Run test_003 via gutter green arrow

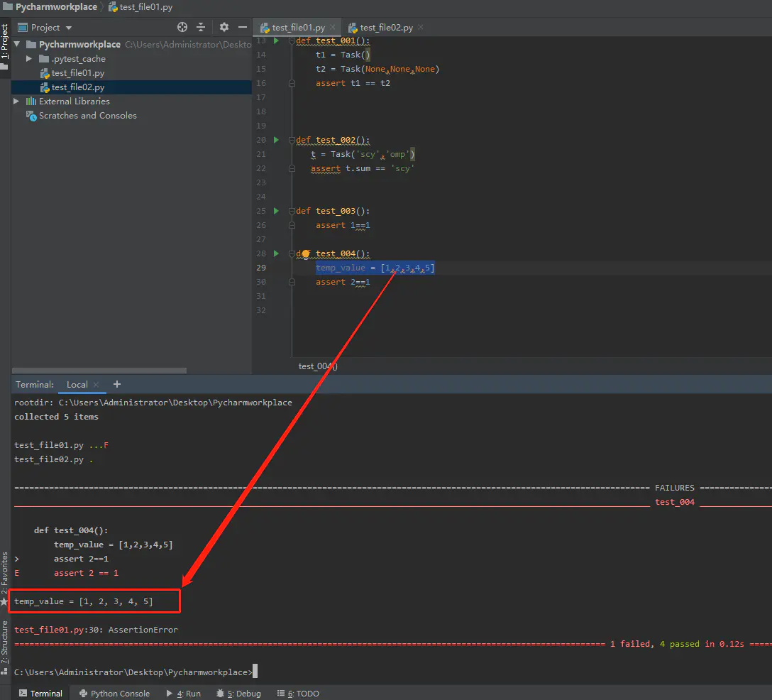[276, 211]
